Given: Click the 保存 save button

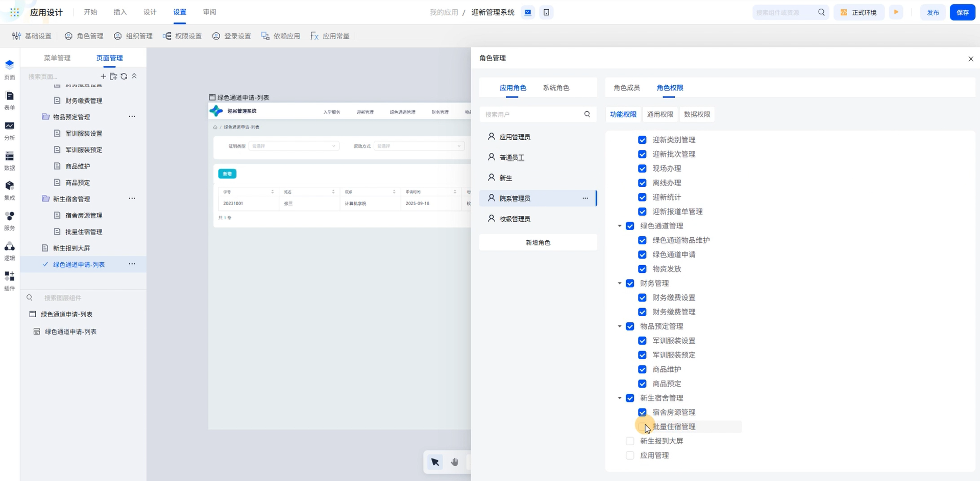Looking at the screenshot, I should (962, 12).
